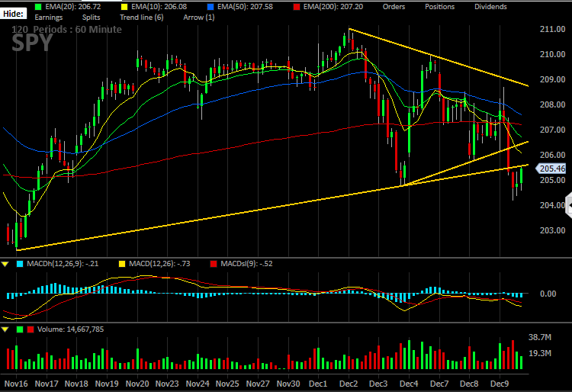Hide Earnings markers
The image size is (572, 392).
(49, 17)
